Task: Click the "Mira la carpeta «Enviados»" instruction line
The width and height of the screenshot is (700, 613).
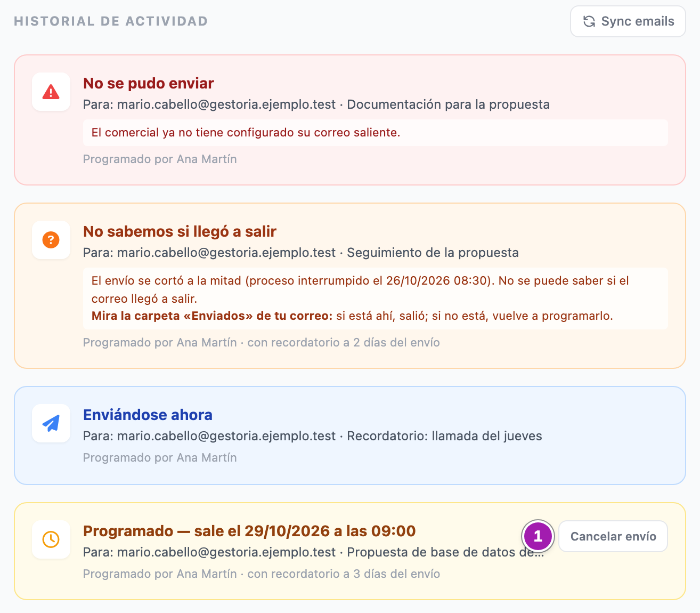Action: tap(352, 316)
